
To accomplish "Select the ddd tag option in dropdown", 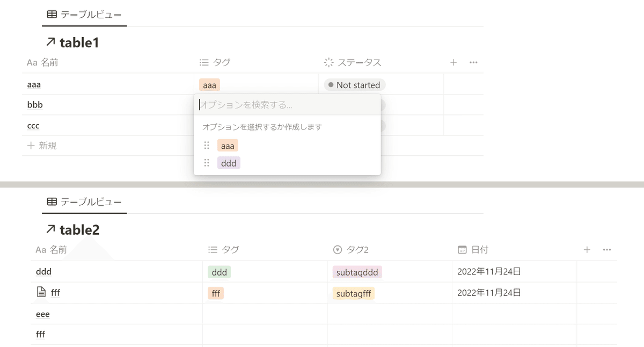I will (x=229, y=163).
